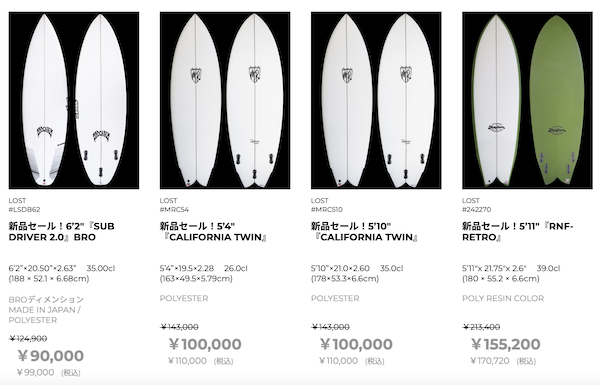Screen dimensions: 600x385
Task: Click the LOST brand label above #242270
Action: [x=471, y=201]
